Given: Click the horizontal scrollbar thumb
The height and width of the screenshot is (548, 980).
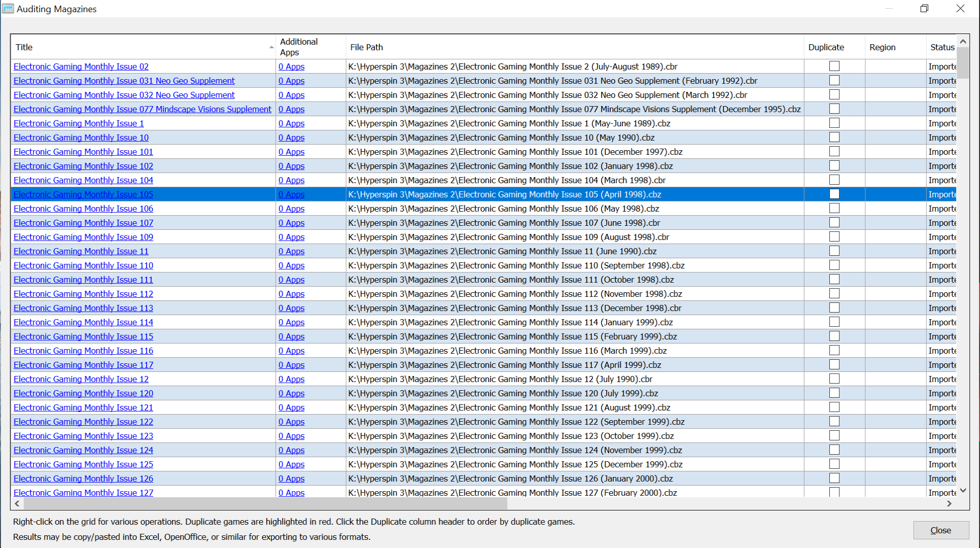Looking at the screenshot, I should [265, 503].
